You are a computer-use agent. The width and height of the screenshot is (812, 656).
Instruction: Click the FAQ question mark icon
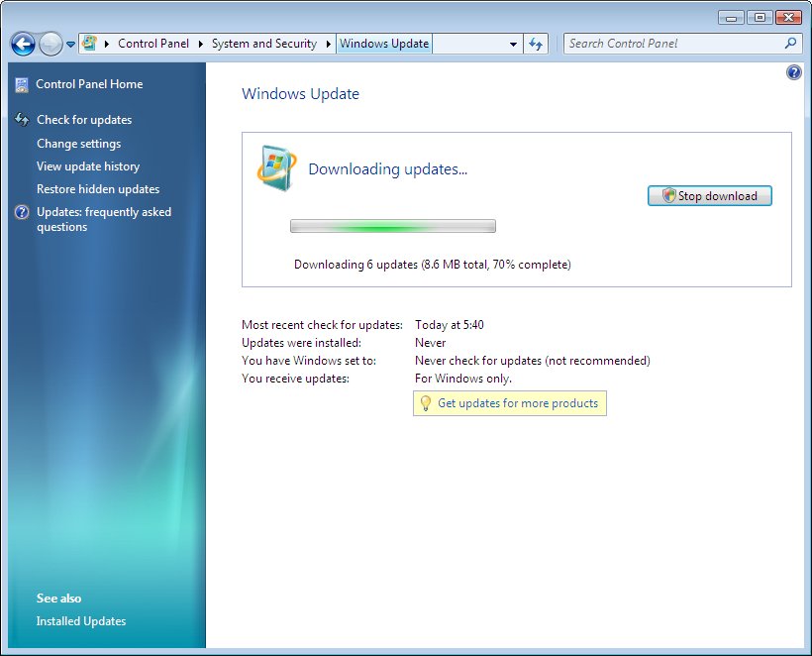(x=22, y=212)
